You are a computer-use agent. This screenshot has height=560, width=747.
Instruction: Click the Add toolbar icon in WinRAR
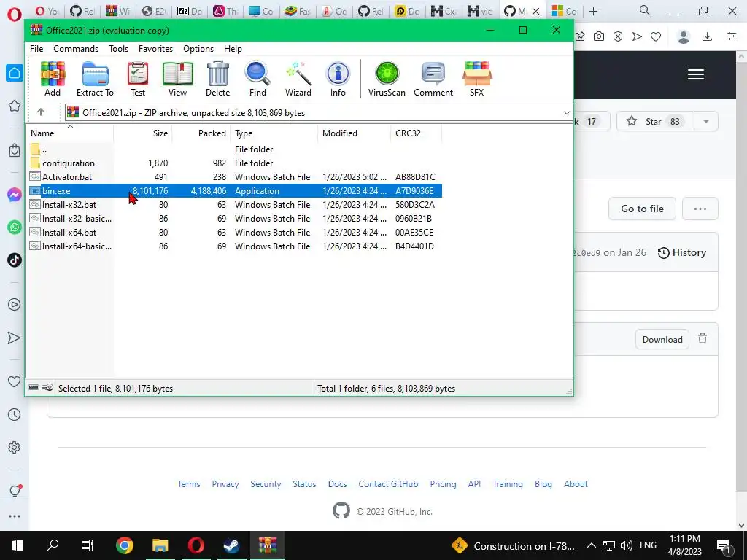point(53,79)
